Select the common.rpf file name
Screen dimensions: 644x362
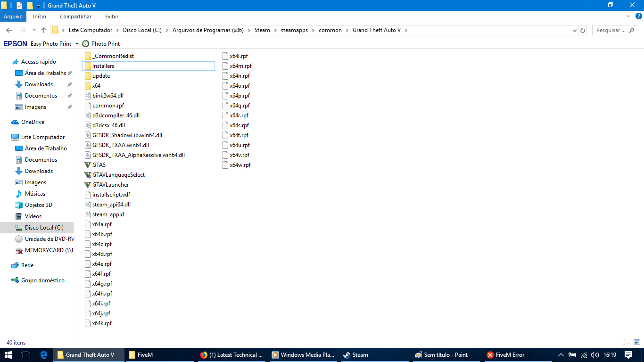pyautogui.click(x=108, y=106)
